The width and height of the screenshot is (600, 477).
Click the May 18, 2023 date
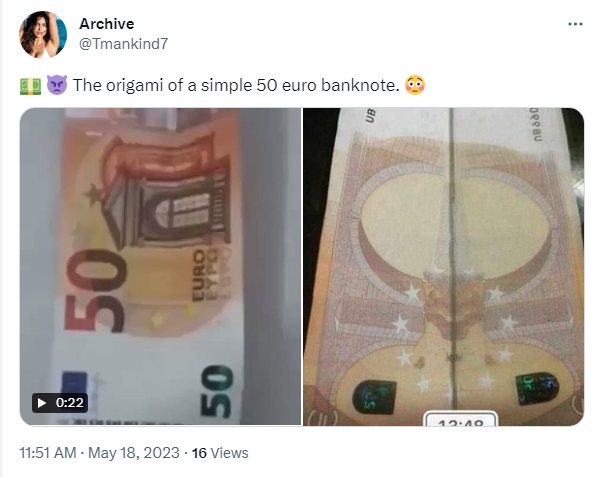tap(134, 453)
